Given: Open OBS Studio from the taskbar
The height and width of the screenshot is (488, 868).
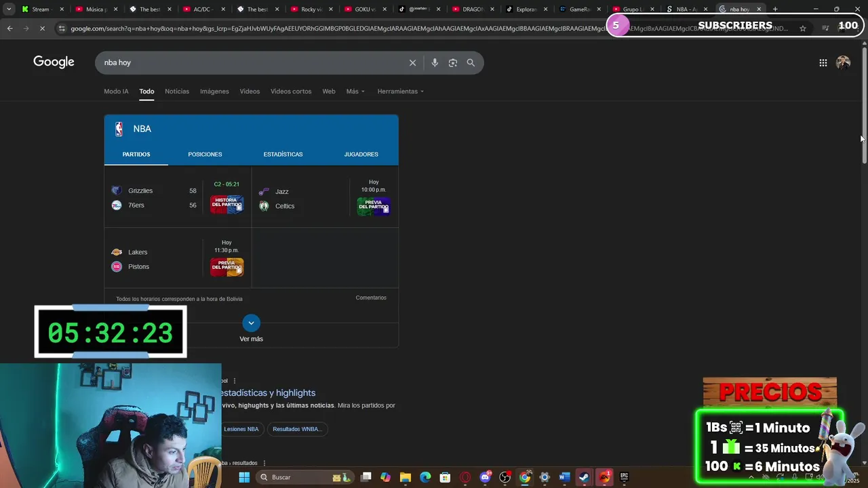Looking at the screenshot, I should coord(505,477).
